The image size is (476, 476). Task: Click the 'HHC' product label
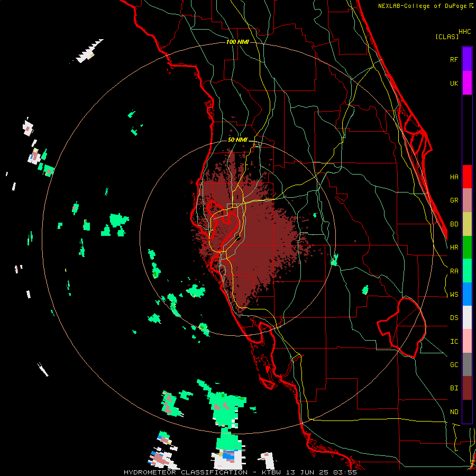tap(465, 32)
